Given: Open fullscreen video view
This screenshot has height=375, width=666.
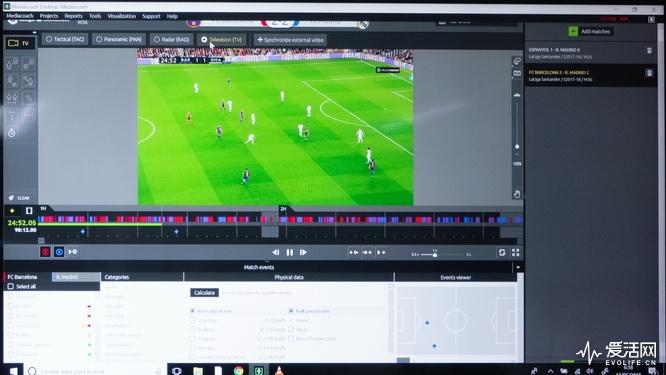Looking at the screenshot, I should pyautogui.click(x=516, y=252).
